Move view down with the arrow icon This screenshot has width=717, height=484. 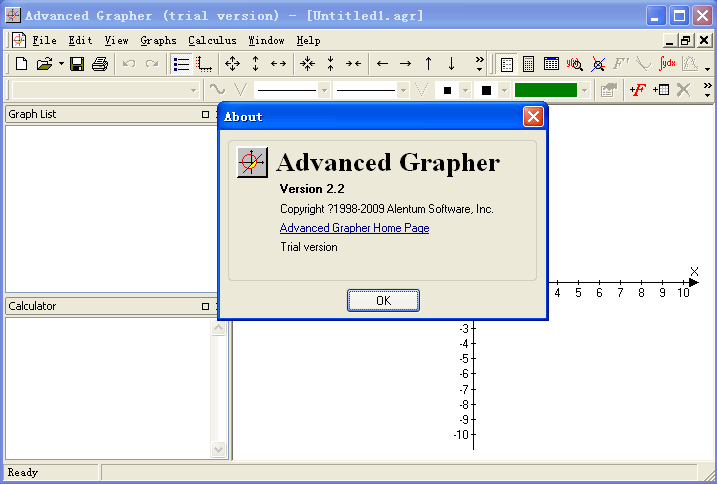451,64
